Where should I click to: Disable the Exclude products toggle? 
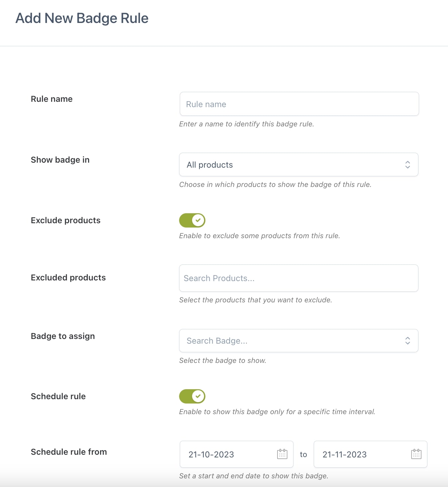[x=192, y=220]
